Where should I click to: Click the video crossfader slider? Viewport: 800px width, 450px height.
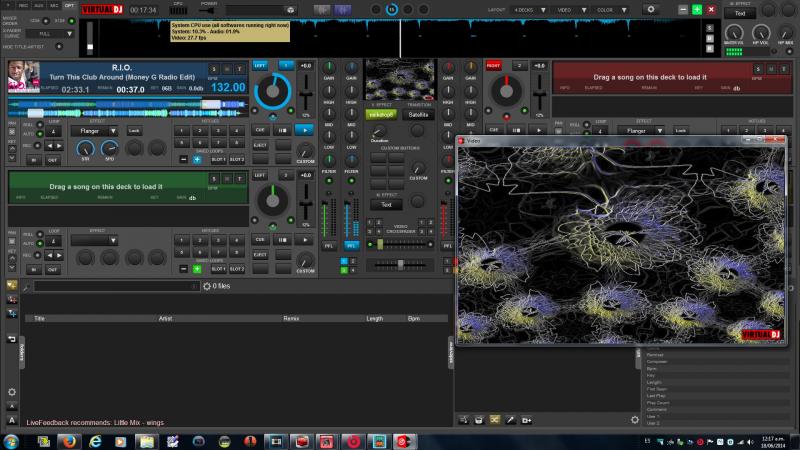401,244
